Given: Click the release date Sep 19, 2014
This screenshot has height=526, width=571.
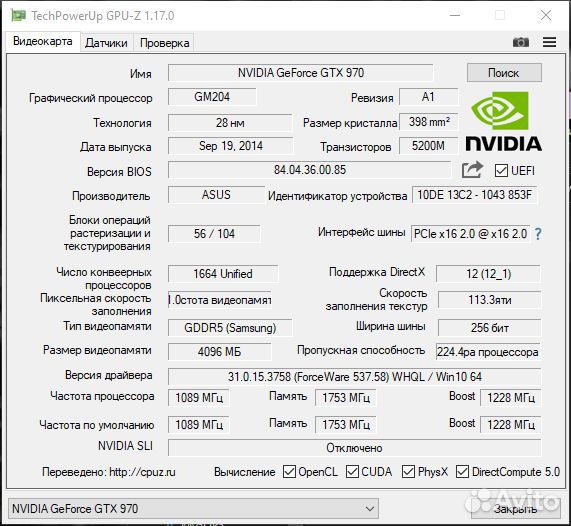Looking at the screenshot, I should pyautogui.click(x=231, y=146).
